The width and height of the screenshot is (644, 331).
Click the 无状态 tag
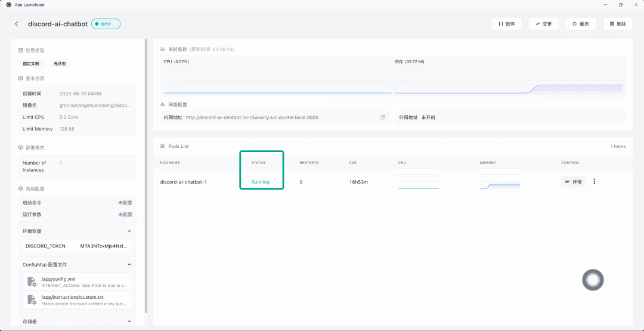[60, 64]
